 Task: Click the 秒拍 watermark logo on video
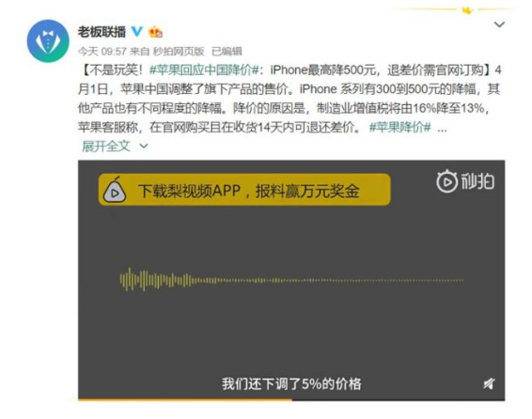(465, 181)
